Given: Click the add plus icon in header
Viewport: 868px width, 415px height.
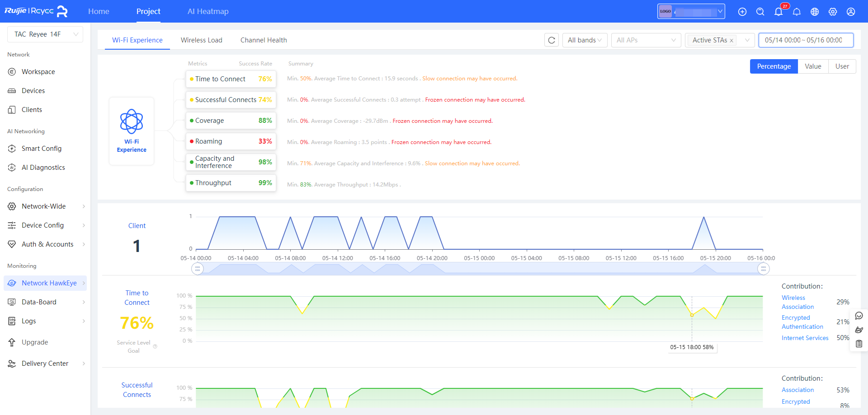Looking at the screenshot, I should point(742,12).
